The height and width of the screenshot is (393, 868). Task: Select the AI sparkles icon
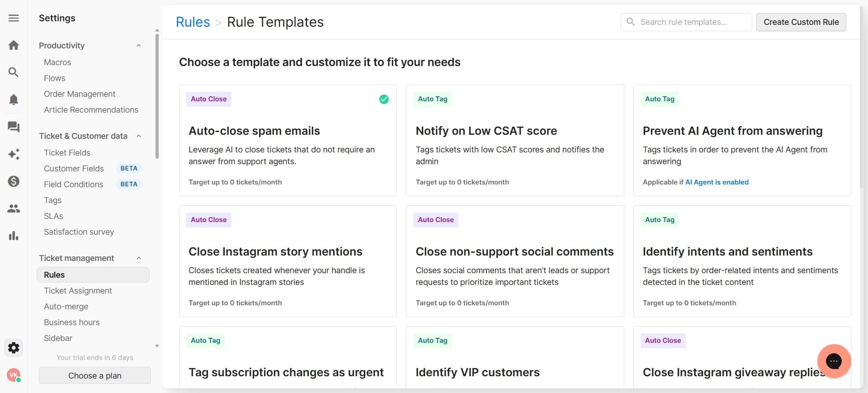click(14, 154)
